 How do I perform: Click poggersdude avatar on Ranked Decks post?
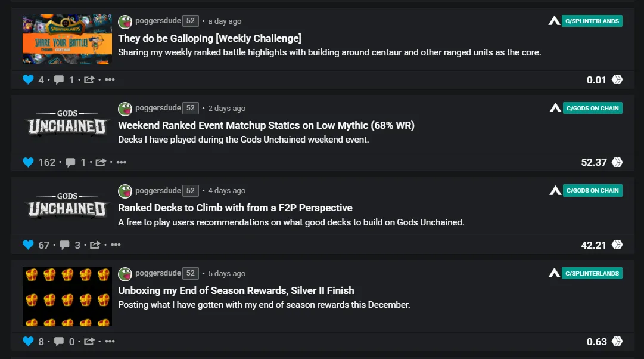[125, 191]
